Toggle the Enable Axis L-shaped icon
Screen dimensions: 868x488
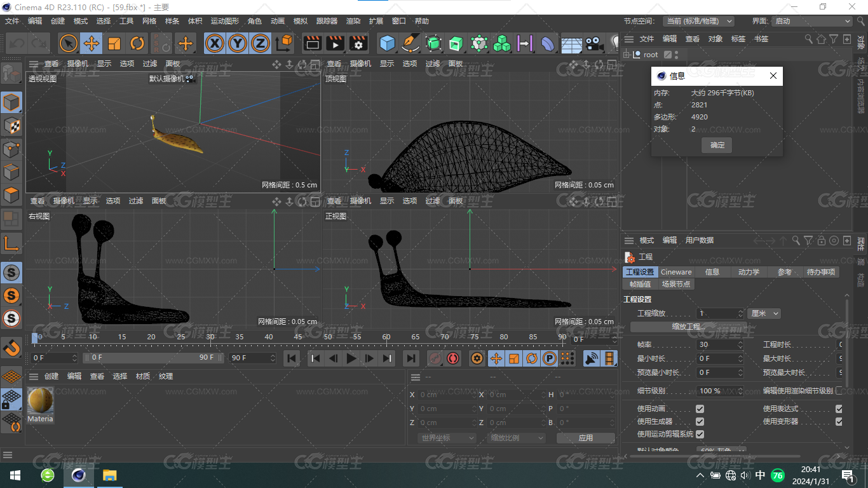click(x=11, y=243)
